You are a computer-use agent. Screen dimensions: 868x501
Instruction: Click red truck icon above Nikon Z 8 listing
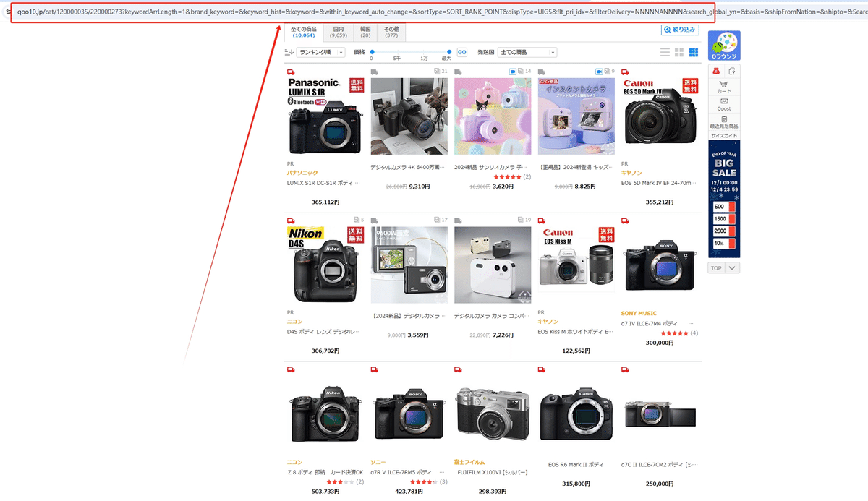click(291, 369)
